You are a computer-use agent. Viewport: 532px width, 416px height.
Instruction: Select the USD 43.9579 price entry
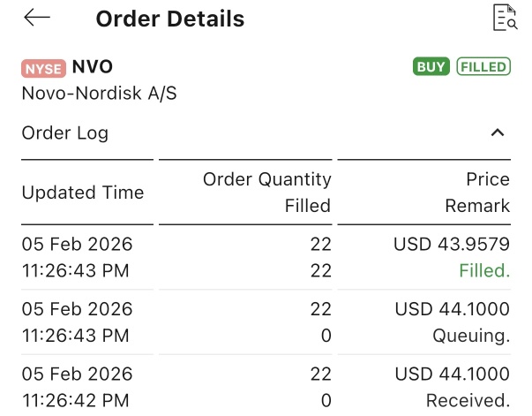(452, 244)
